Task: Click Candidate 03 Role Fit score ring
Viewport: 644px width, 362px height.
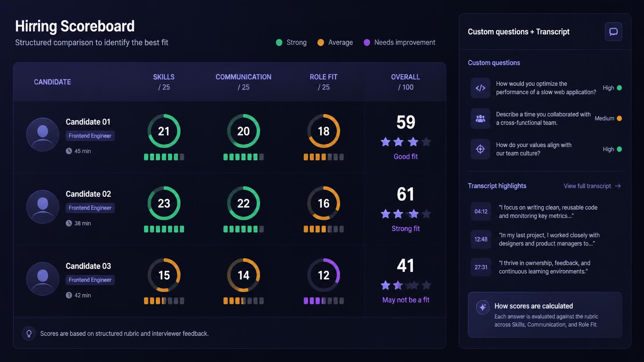Action: pyautogui.click(x=324, y=275)
